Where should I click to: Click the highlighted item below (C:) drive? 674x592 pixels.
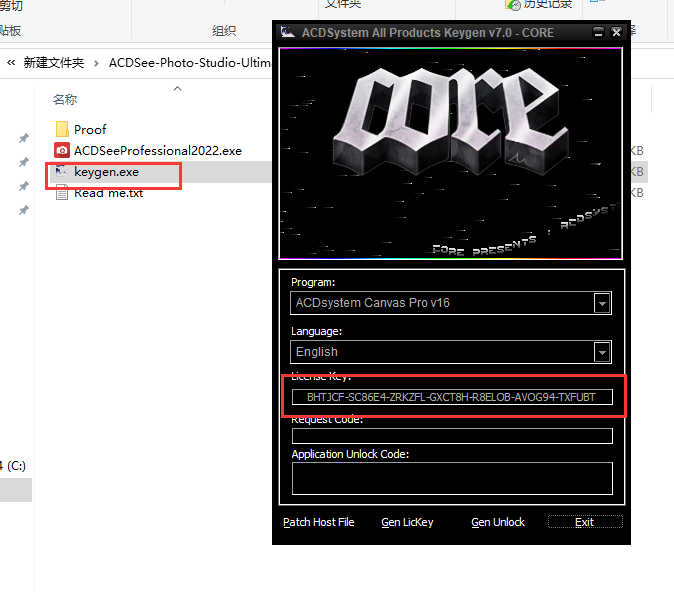[16, 490]
